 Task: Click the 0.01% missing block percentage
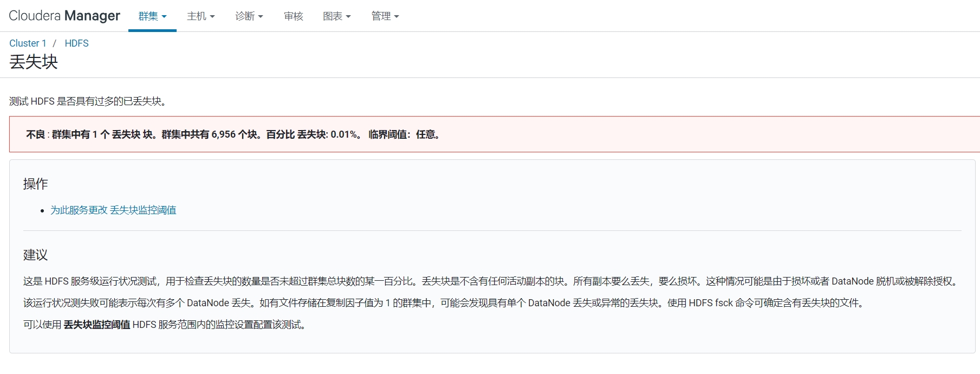click(x=343, y=134)
